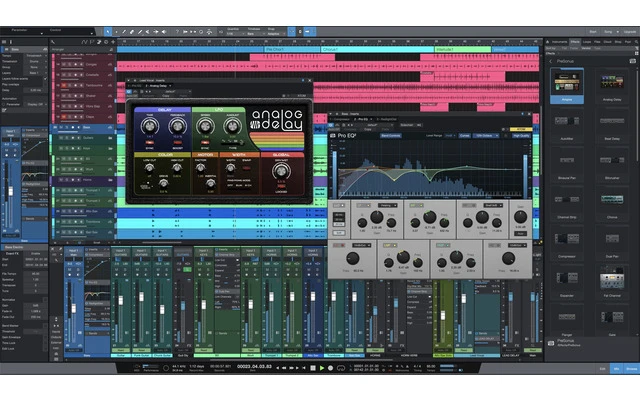Screen dimensions: 640x400
Task: Click the Pro EQ tab in Bass Inserts
Action: [363, 119]
